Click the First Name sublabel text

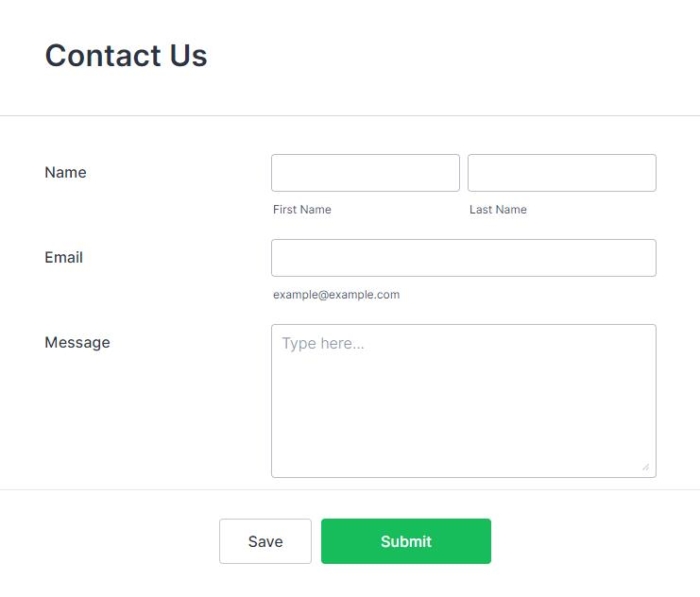tap(302, 210)
